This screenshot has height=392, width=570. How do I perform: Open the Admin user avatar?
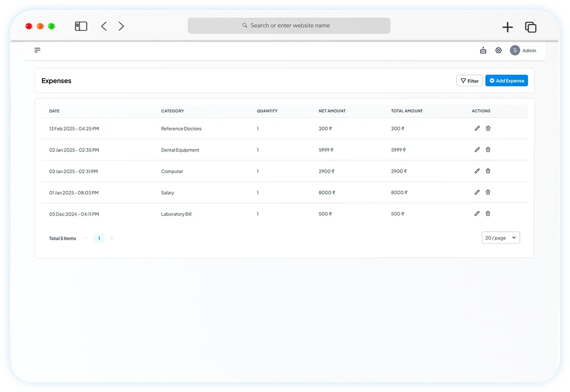[515, 50]
